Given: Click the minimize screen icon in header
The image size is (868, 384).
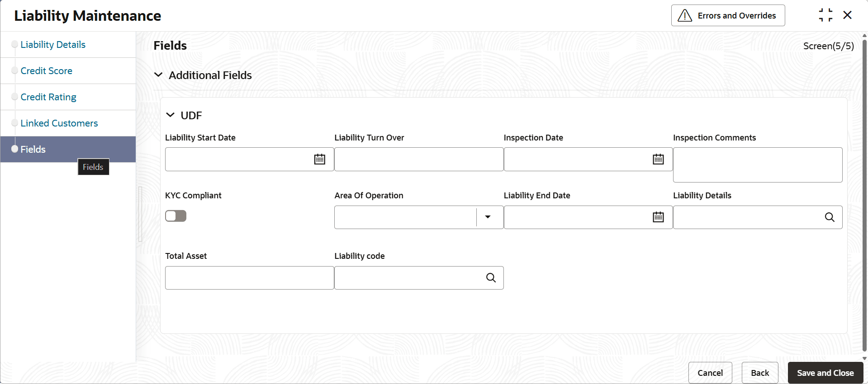Looking at the screenshot, I should [x=825, y=15].
